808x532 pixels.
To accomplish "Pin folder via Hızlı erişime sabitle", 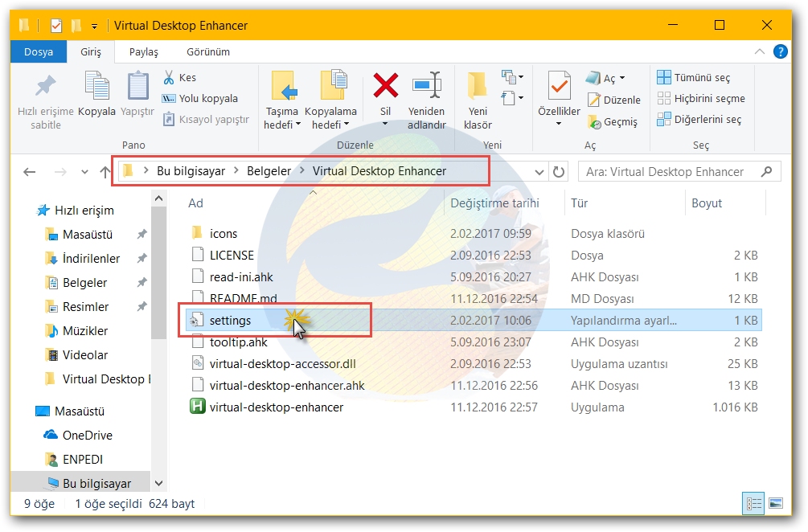I will pos(45,101).
